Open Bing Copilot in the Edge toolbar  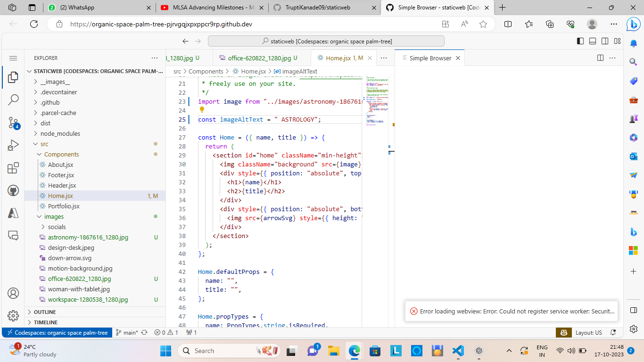[633, 25]
